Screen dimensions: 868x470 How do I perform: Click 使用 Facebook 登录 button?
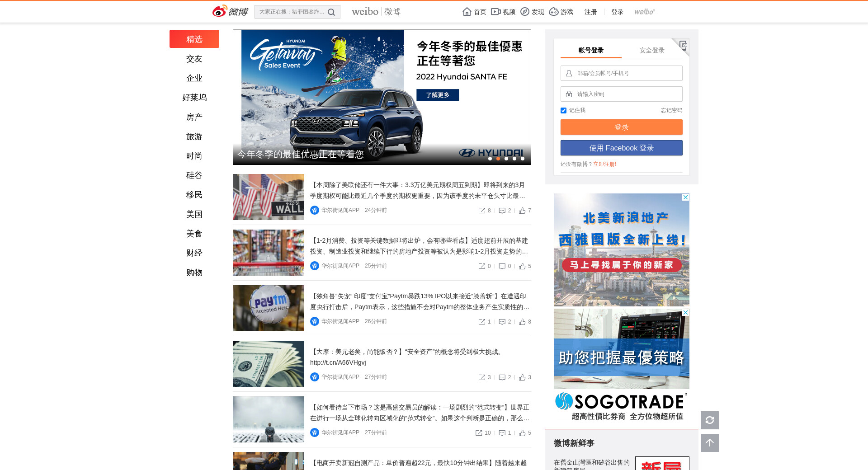coord(621,148)
